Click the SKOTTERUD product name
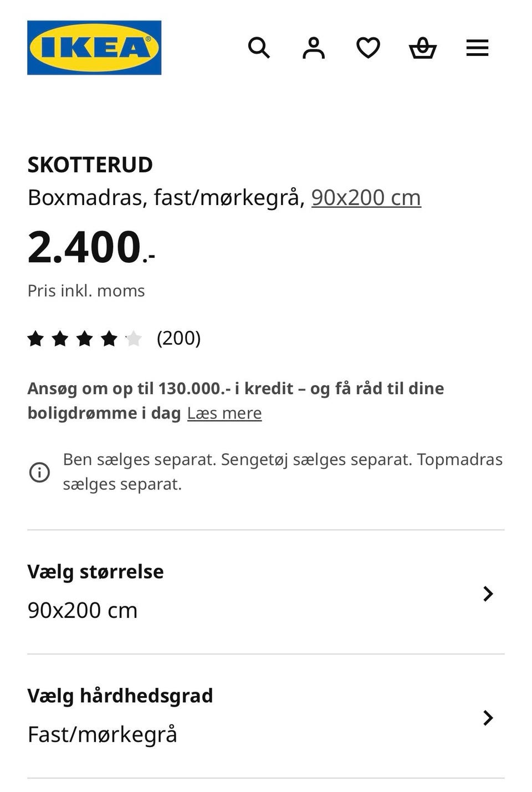Screen dimensions: 532x792 (x=90, y=165)
